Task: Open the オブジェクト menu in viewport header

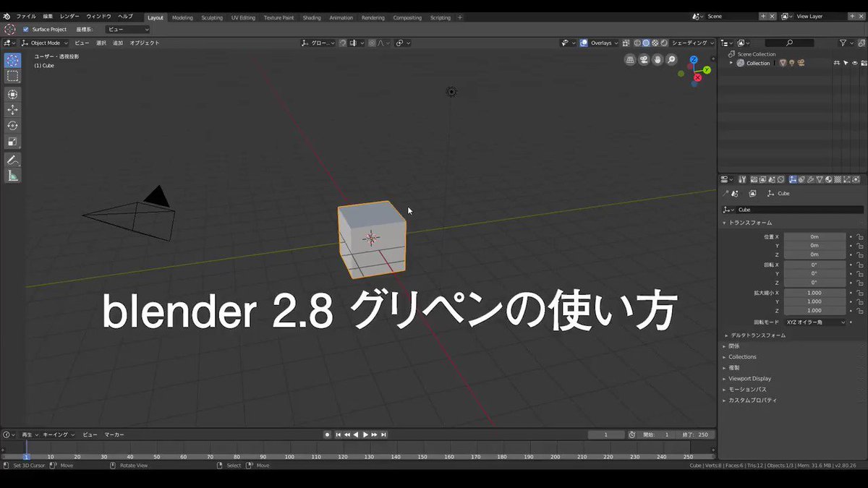Action: click(x=145, y=43)
